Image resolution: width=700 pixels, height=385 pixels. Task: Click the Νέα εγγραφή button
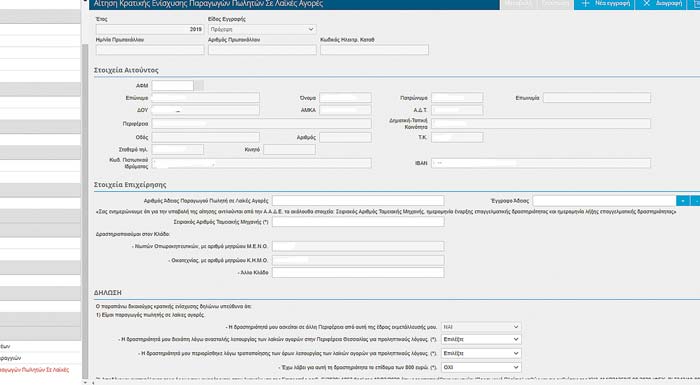[x=604, y=4]
